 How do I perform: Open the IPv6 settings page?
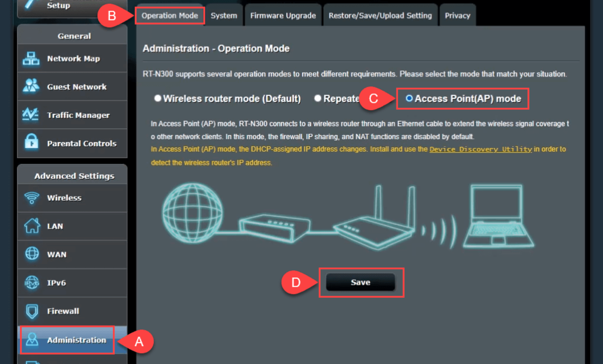[72, 282]
